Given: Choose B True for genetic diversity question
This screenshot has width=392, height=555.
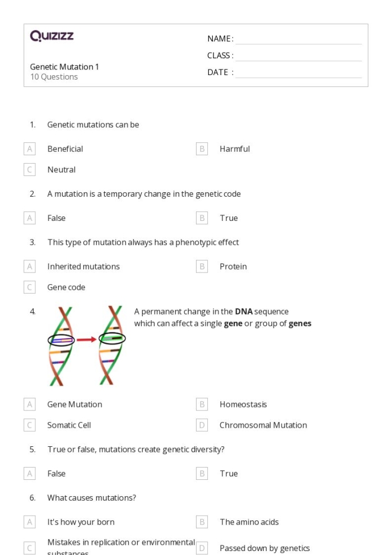Looking at the screenshot, I should [x=202, y=474].
